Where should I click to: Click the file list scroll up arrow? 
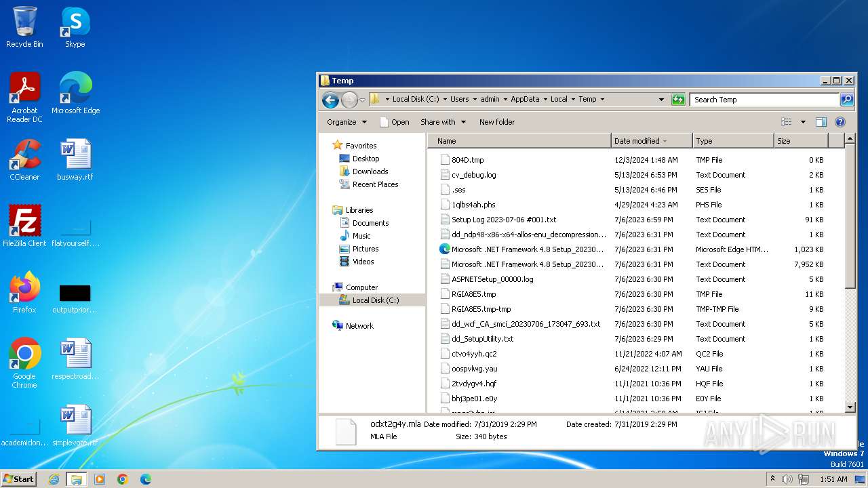[850, 140]
